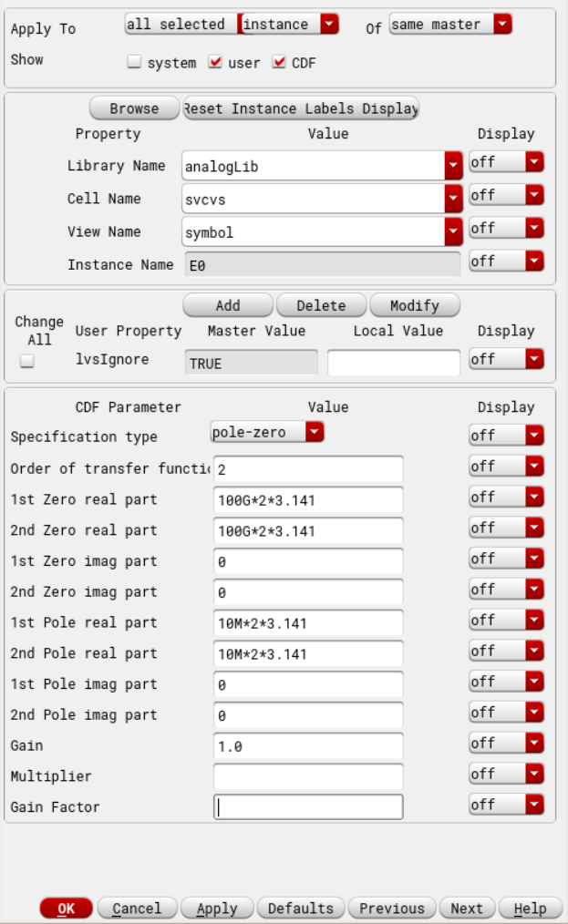
Task: Uncheck the CDF show checkbox
Action: pyautogui.click(x=279, y=62)
